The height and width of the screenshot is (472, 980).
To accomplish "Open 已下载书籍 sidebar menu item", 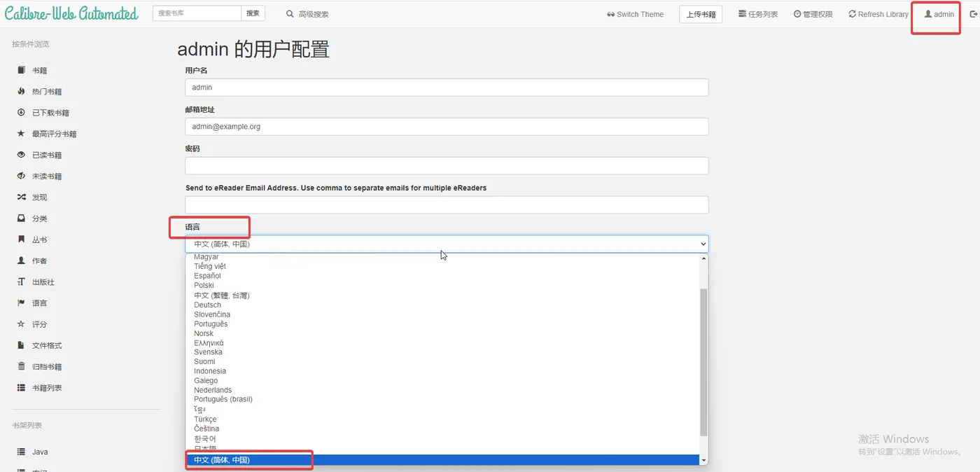I will [x=50, y=113].
